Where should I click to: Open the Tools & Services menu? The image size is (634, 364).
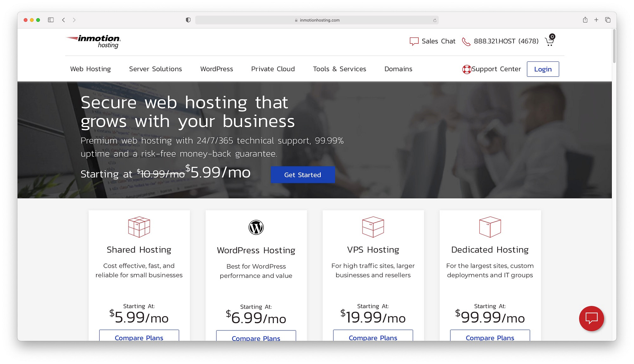point(340,69)
